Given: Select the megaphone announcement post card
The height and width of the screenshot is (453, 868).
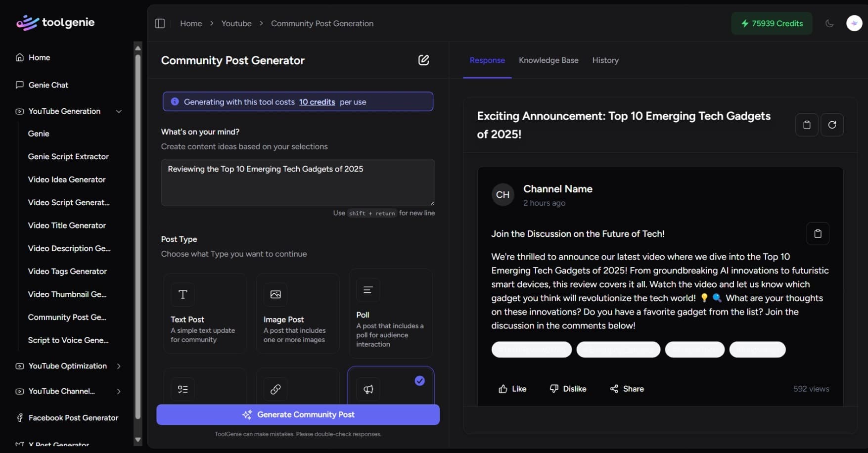Looking at the screenshot, I should [x=391, y=386].
